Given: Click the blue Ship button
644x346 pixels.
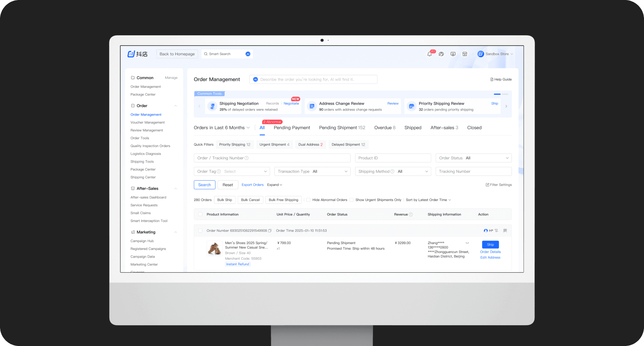Looking at the screenshot, I should [490, 244].
